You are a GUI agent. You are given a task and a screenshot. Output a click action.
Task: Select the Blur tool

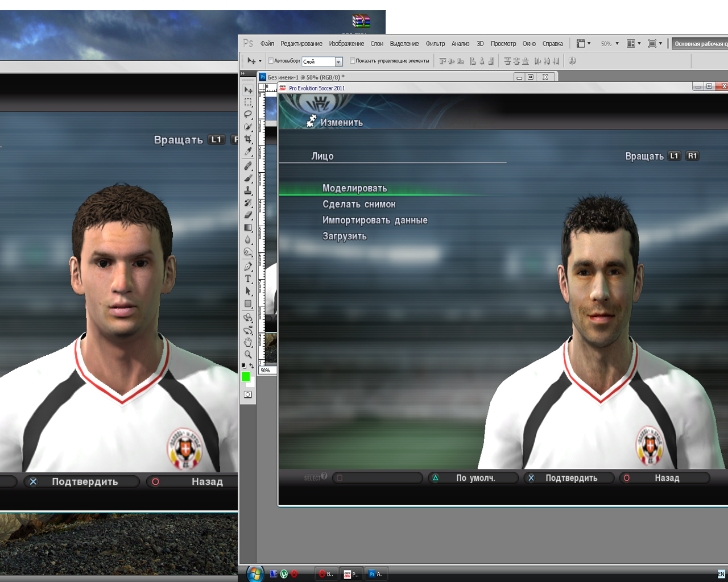(x=248, y=240)
